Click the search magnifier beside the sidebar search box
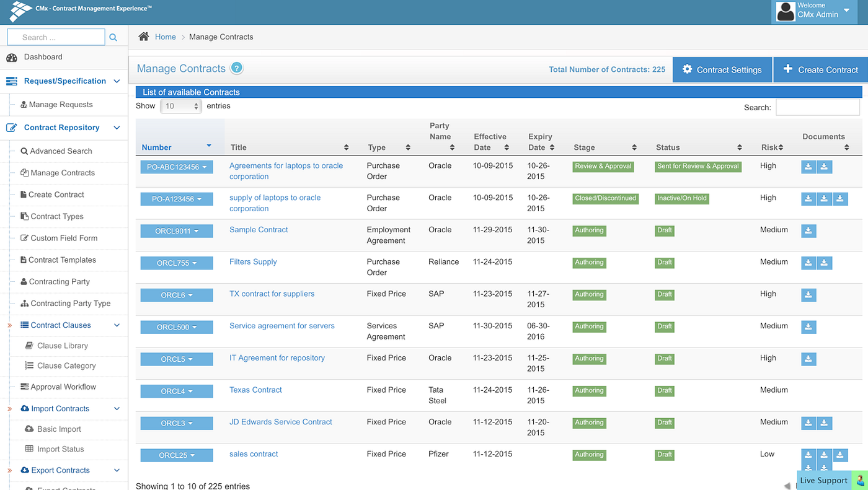 [x=113, y=37]
